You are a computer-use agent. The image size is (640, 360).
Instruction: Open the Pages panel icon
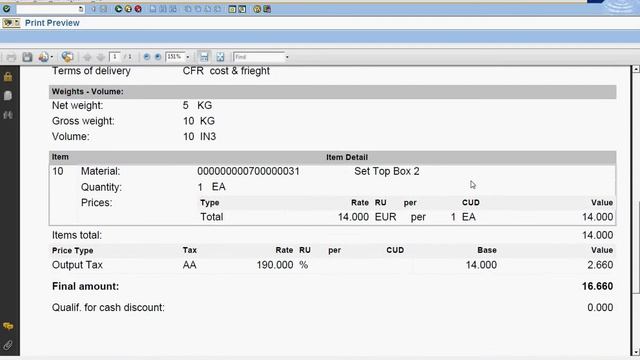tap(8, 96)
